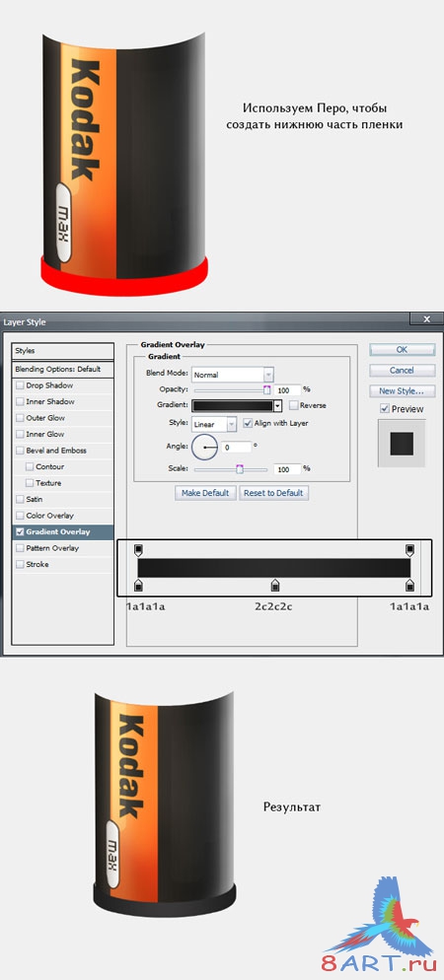
Task: Enable the Contour checkbox
Action: click(x=30, y=467)
